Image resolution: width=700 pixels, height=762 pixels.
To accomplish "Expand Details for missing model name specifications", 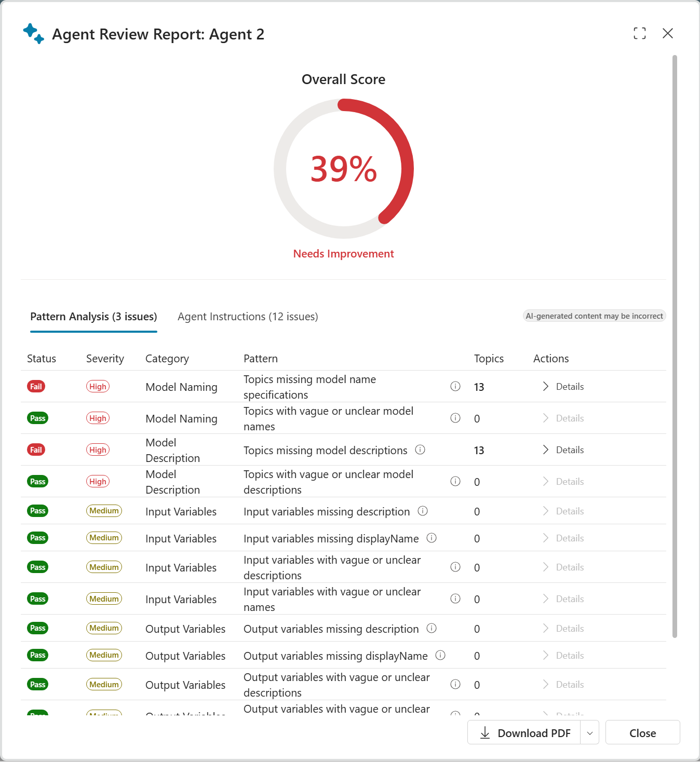I will [x=563, y=386].
